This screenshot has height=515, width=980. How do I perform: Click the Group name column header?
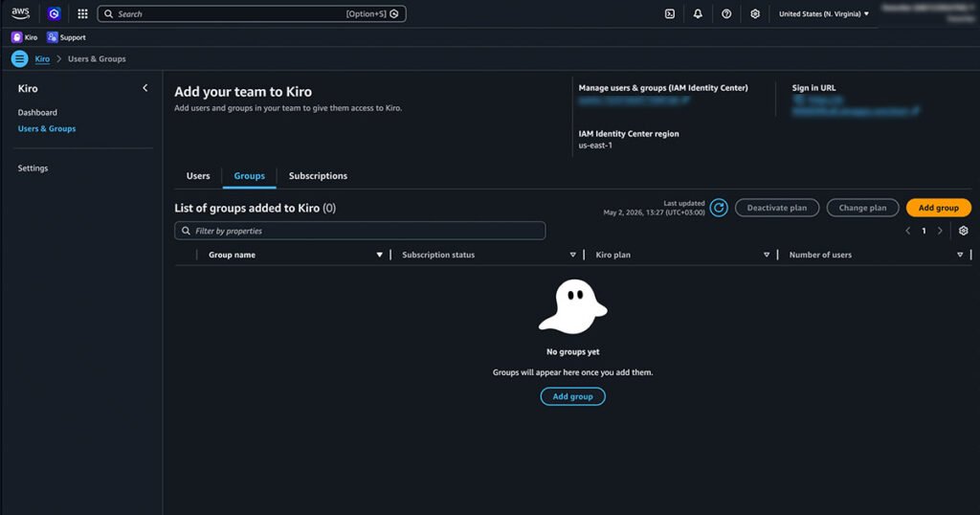point(232,255)
